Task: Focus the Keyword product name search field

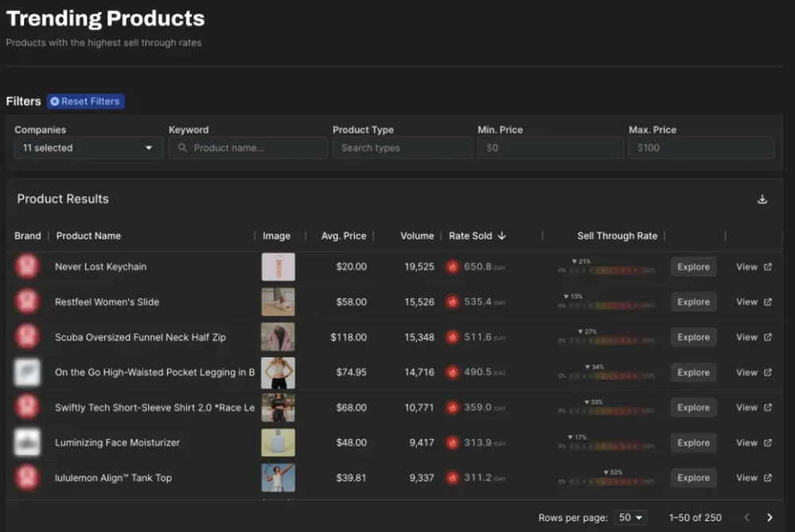Action: point(247,148)
